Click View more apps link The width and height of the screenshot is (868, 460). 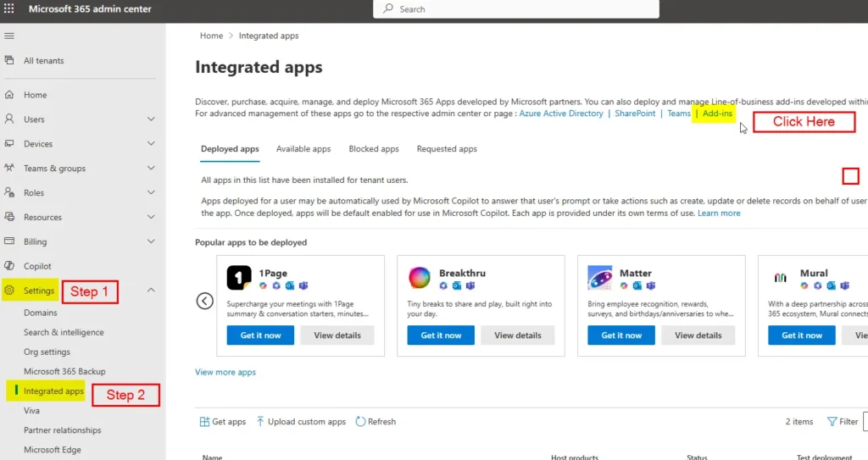(x=225, y=373)
